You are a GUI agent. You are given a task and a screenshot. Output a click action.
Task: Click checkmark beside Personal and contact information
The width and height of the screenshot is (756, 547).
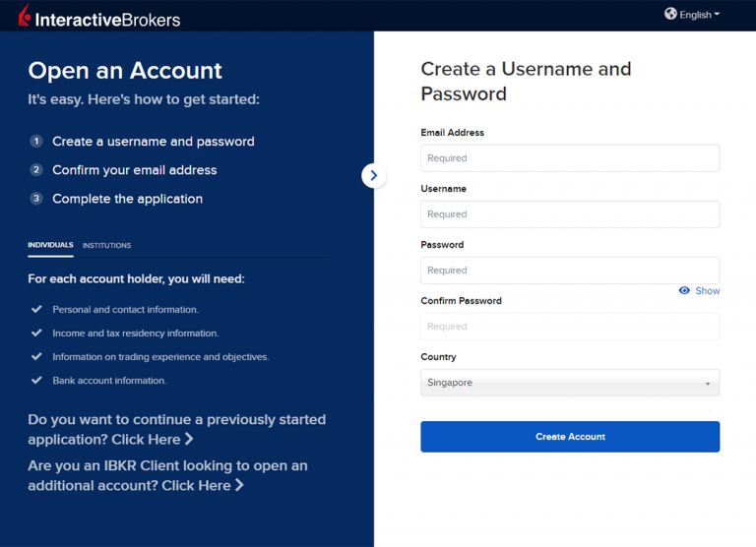36,309
